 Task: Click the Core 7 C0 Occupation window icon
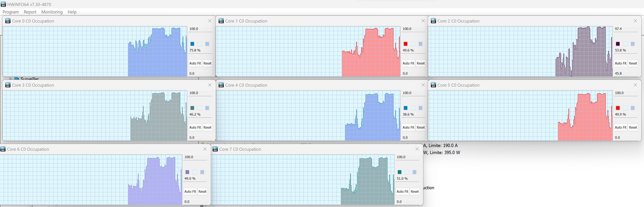tap(215, 149)
